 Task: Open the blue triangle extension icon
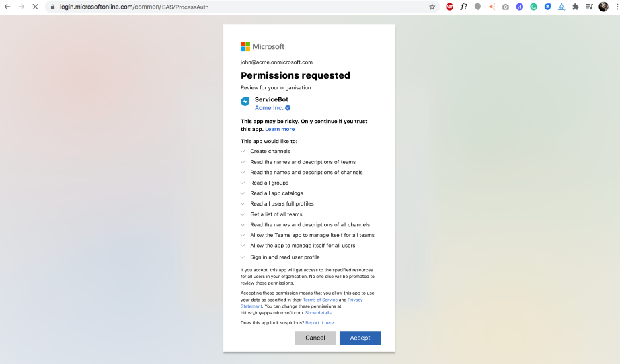point(561,7)
